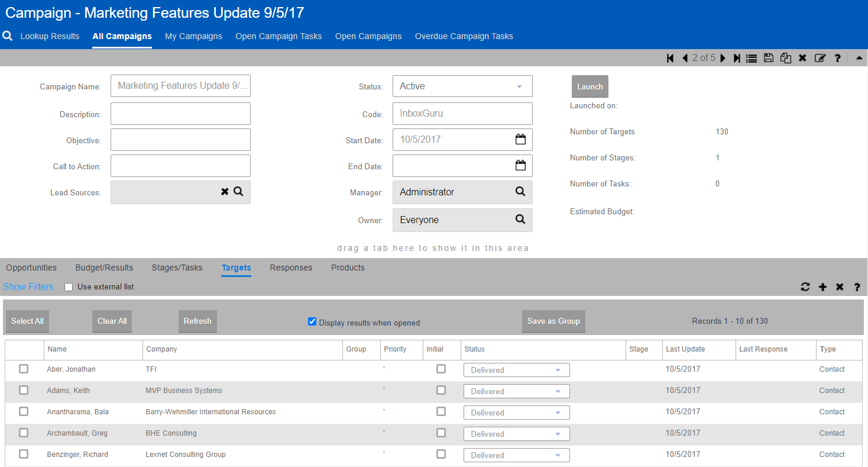The width and height of the screenshot is (868, 467).
Task: Switch to the Products tab
Action: click(348, 268)
